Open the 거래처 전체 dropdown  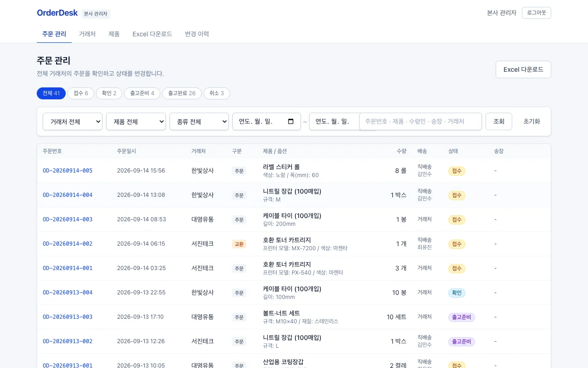[73, 121]
